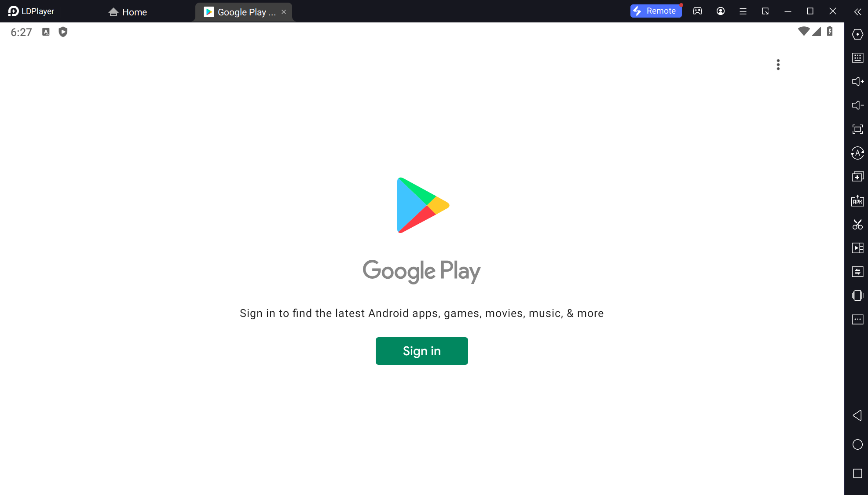
Task: Click the battery status indicator
Action: coord(830,32)
